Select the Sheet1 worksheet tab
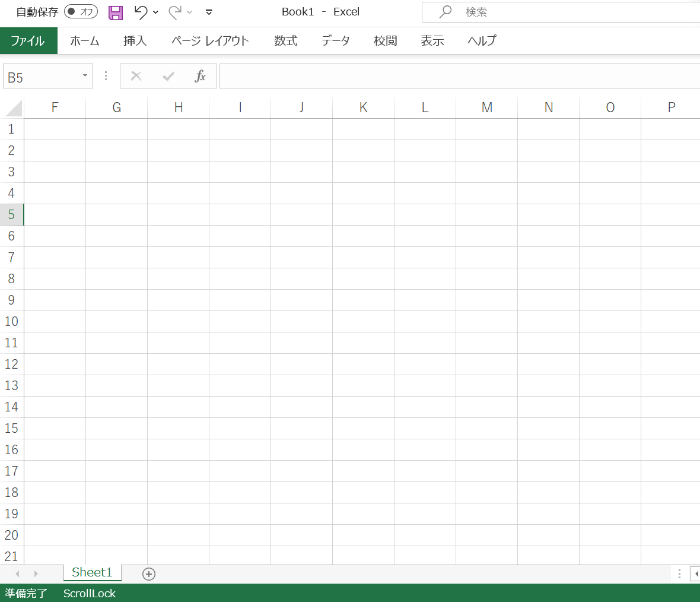Image resolution: width=700 pixels, height=602 pixels. point(92,572)
